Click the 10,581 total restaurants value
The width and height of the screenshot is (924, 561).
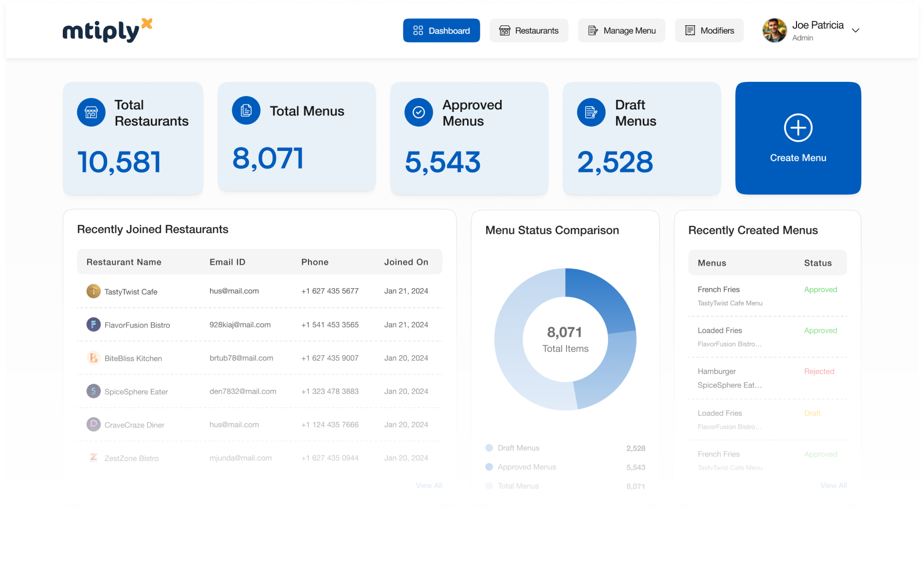[119, 162]
